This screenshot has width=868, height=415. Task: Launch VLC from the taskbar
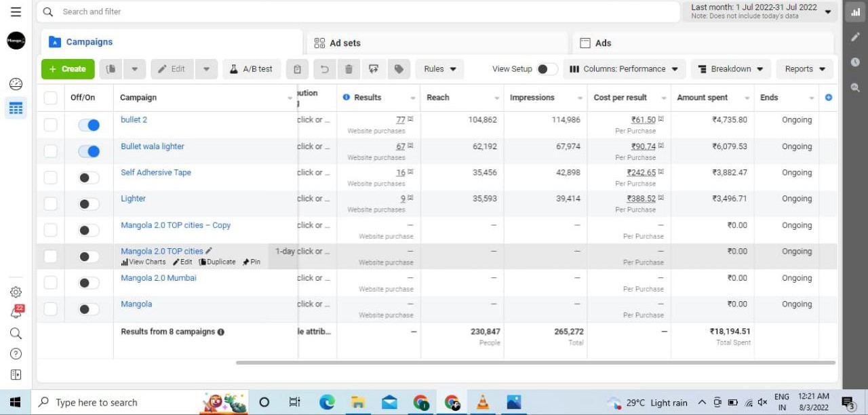click(x=482, y=401)
